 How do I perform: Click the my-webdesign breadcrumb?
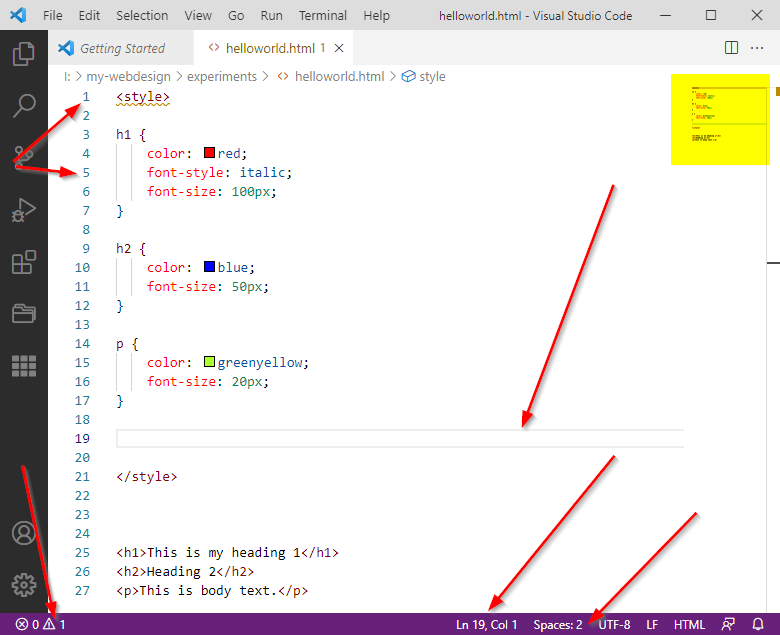[128, 77]
